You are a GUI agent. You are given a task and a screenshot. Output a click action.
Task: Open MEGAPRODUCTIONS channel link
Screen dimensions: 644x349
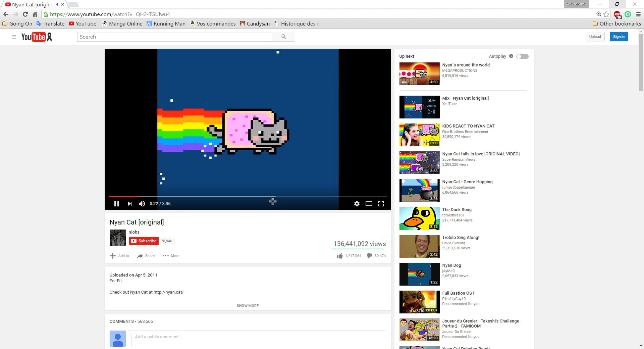tap(460, 70)
